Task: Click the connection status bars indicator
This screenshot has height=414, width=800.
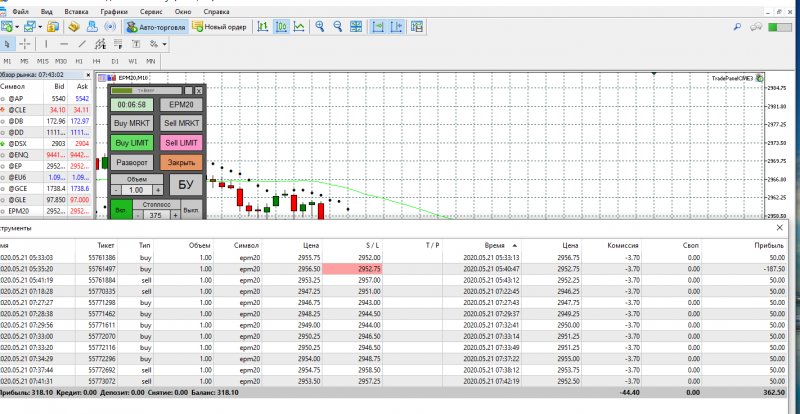Action: click(780, 27)
